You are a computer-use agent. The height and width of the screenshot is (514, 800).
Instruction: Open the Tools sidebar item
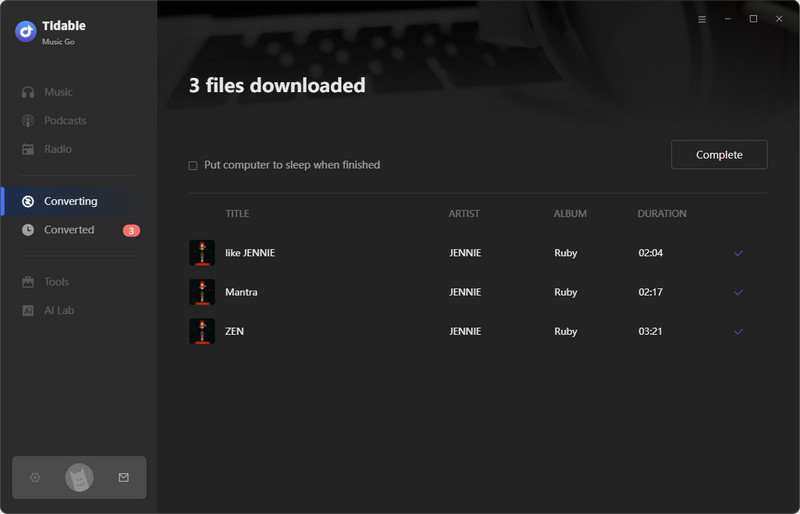pos(56,282)
